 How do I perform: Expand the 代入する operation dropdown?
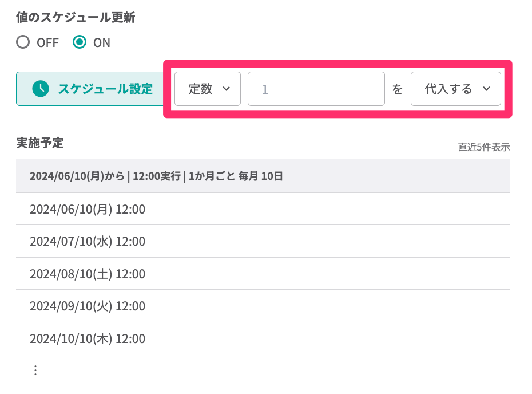pyautogui.click(x=455, y=89)
